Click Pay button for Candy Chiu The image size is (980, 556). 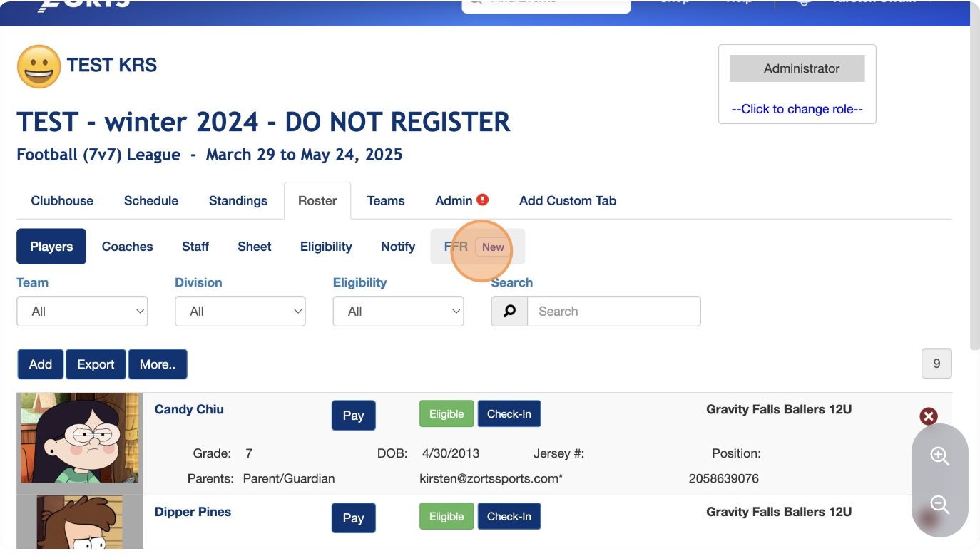[x=353, y=416]
